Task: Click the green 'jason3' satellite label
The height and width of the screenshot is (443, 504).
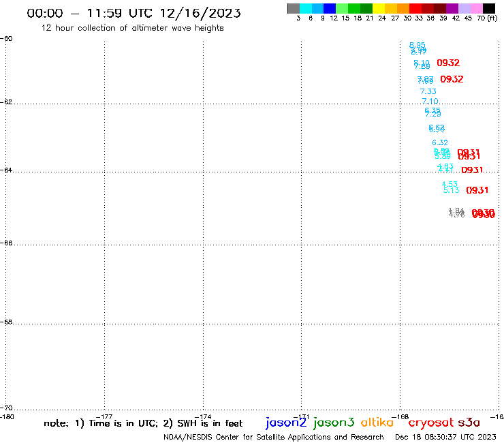Action: tap(334, 423)
